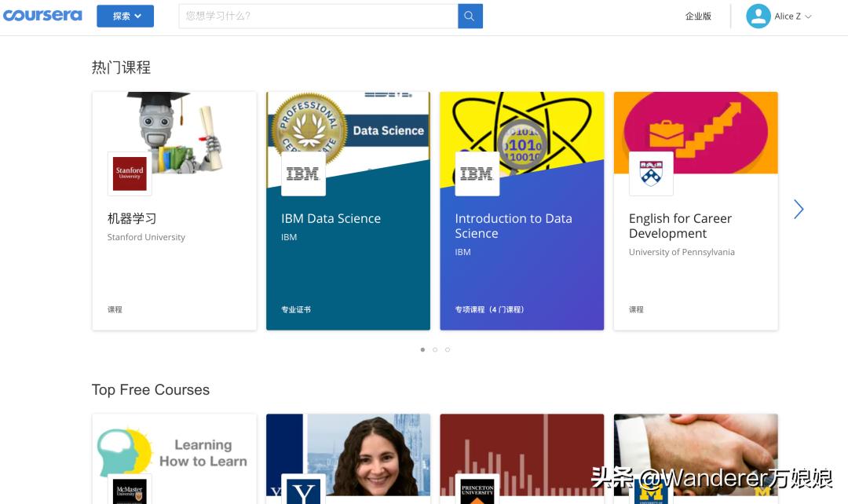Click IBM logo on IBM Data Science card
848x504 pixels.
pyautogui.click(x=303, y=173)
